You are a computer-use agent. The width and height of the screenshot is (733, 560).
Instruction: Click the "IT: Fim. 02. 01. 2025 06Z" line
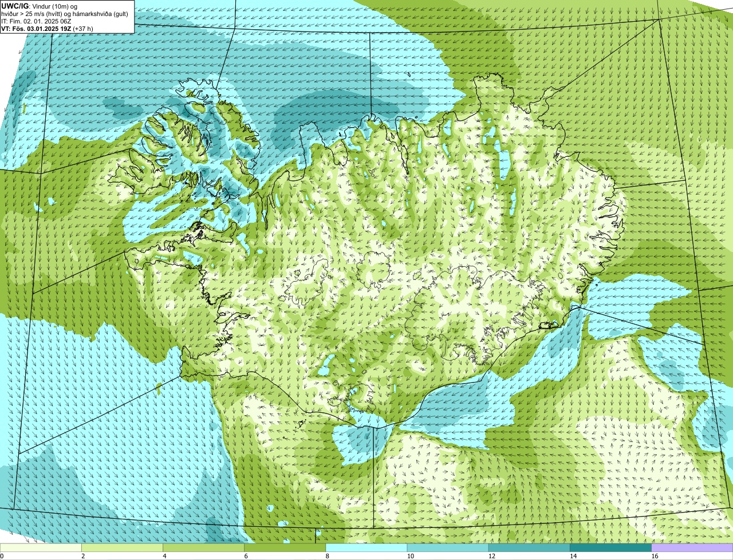(37, 21)
